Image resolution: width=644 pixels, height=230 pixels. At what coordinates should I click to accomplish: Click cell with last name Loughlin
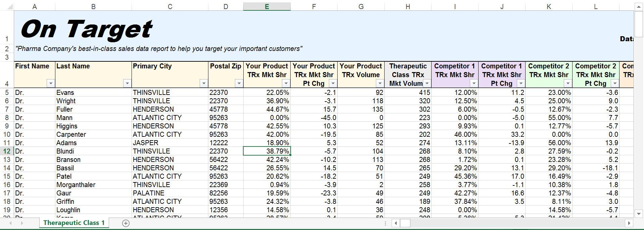tap(93, 210)
